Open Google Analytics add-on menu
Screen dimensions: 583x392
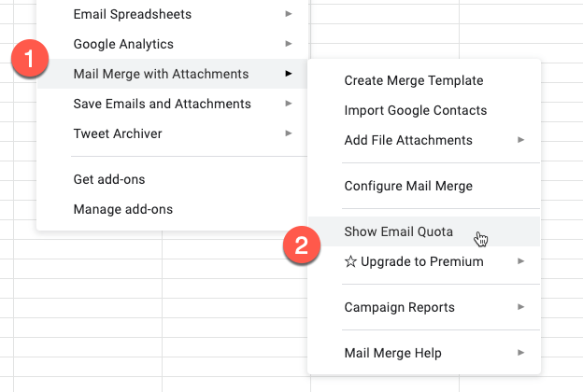(x=173, y=44)
